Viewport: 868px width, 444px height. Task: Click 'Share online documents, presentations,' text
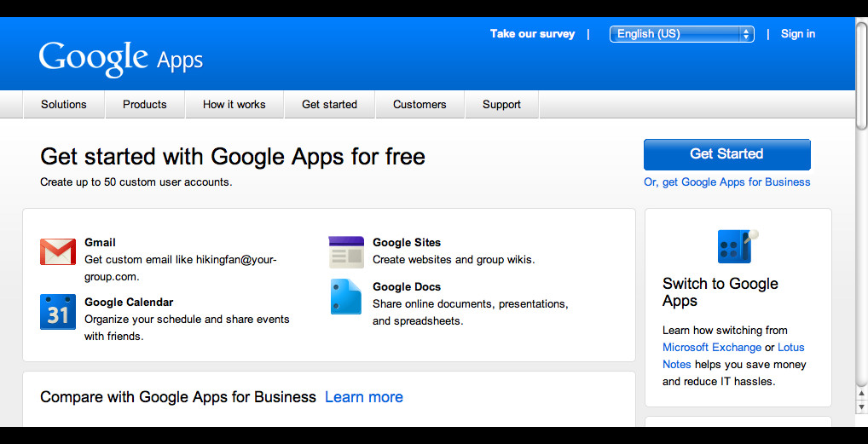click(x=471, y=304)
